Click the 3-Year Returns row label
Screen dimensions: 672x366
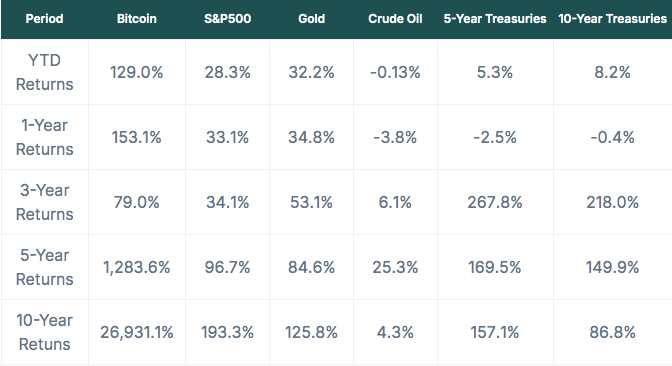coord(45,202)
